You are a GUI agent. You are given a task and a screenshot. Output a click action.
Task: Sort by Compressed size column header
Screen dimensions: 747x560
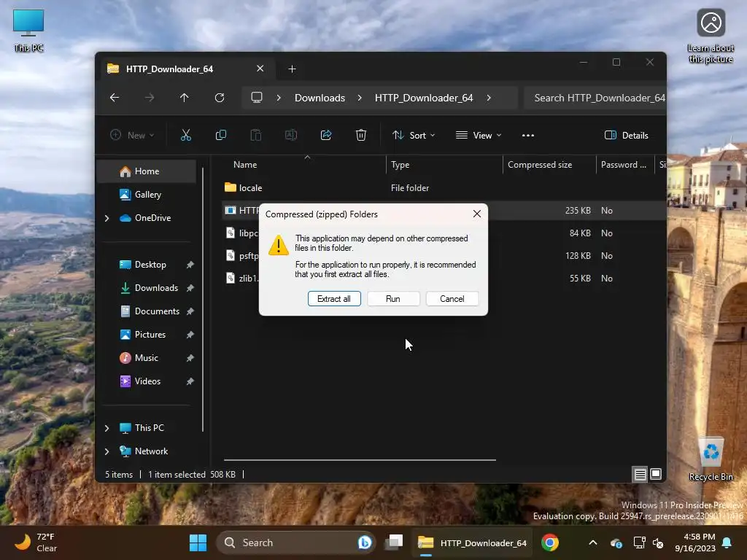(549, 165)
